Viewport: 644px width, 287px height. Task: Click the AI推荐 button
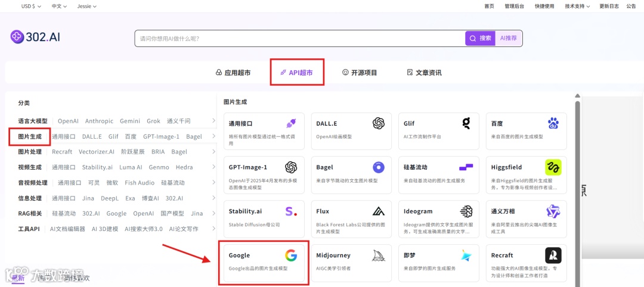(x=509, y=38)
